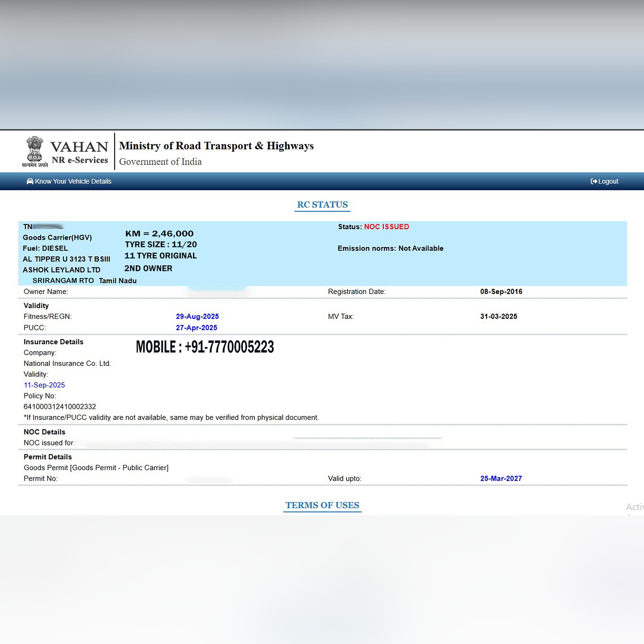Click Government of India text
This screenshot has height=644, width=644.
[x=160, y=162]
